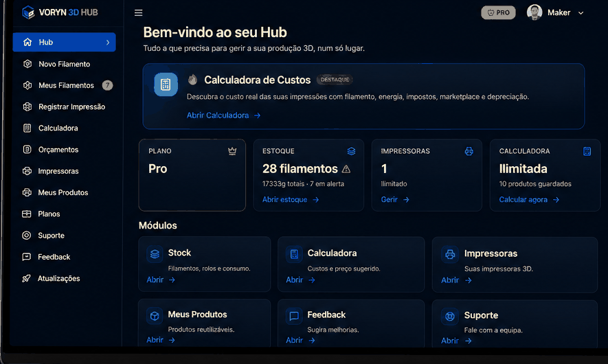Open Calculadora from the sidebar
The height and width of the screenshot is (364, 608).
click(x=58, y=128)
